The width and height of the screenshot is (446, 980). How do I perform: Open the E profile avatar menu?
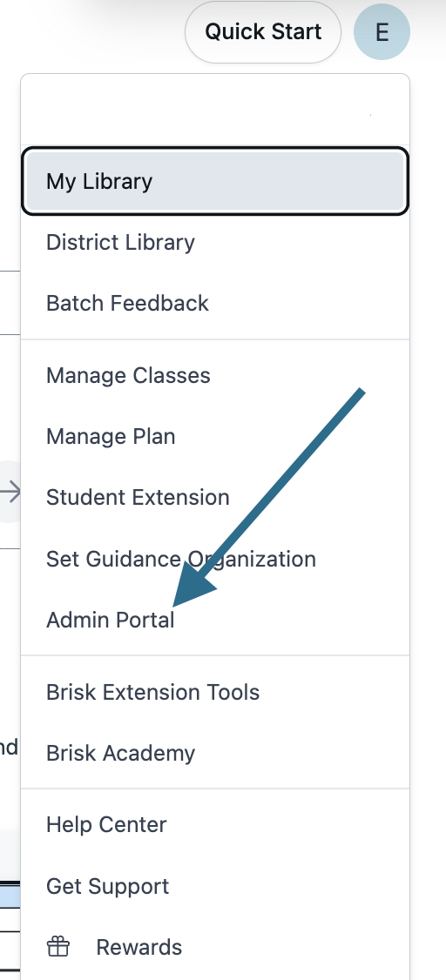(382, 32)
